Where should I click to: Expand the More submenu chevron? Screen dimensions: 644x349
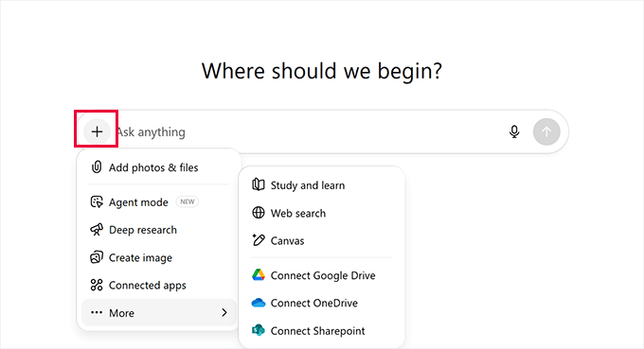coord(224,312)
